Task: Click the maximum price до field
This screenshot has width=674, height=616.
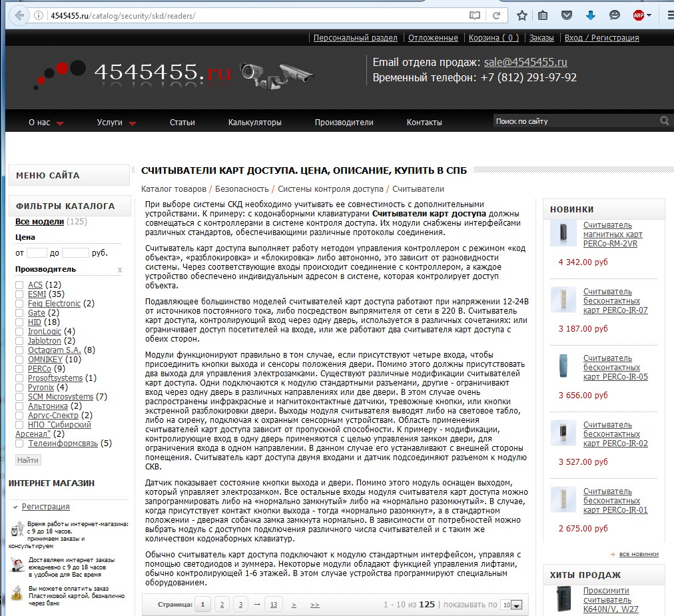Action: pyautogui.click(x=75, y=253)
